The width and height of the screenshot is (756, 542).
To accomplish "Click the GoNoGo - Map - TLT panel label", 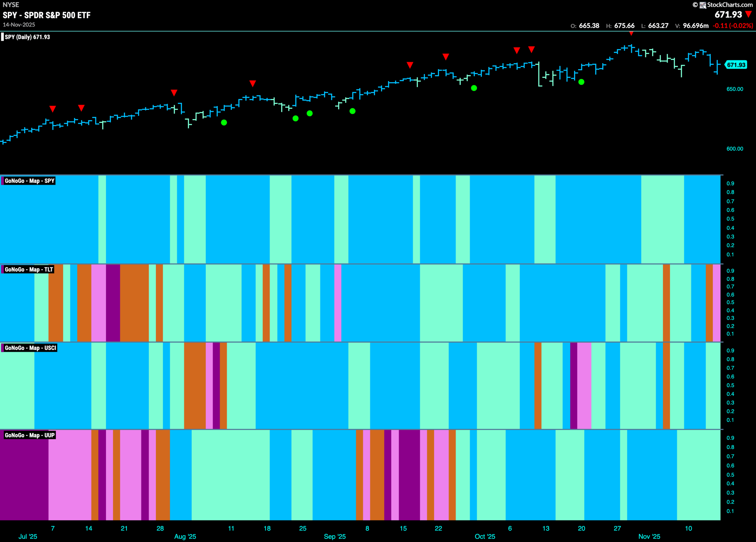I will 29,269.
